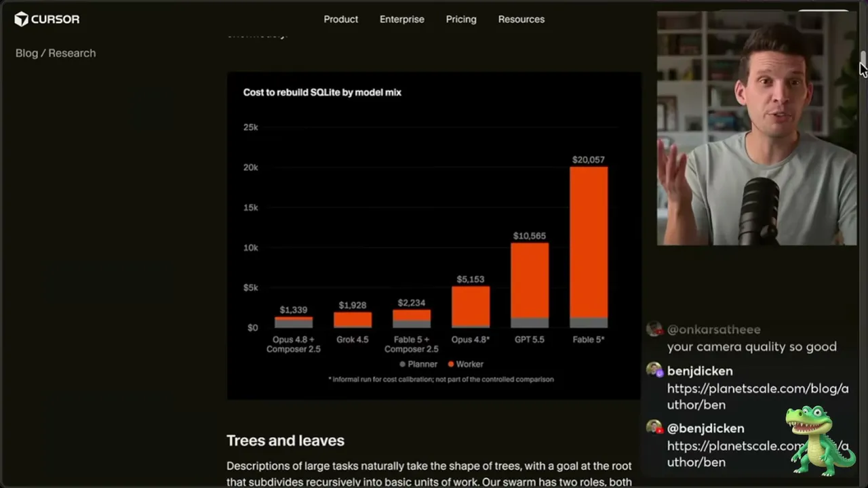Click the 20k y-axis label
Image resolution: width=868 pixels, height=488 pixels.
(x=251, y=167)
